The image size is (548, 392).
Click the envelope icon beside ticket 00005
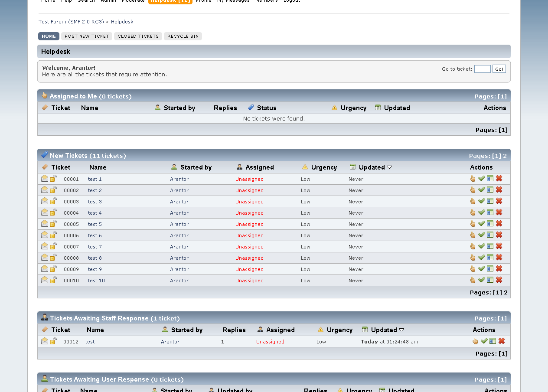coord(45,223)
